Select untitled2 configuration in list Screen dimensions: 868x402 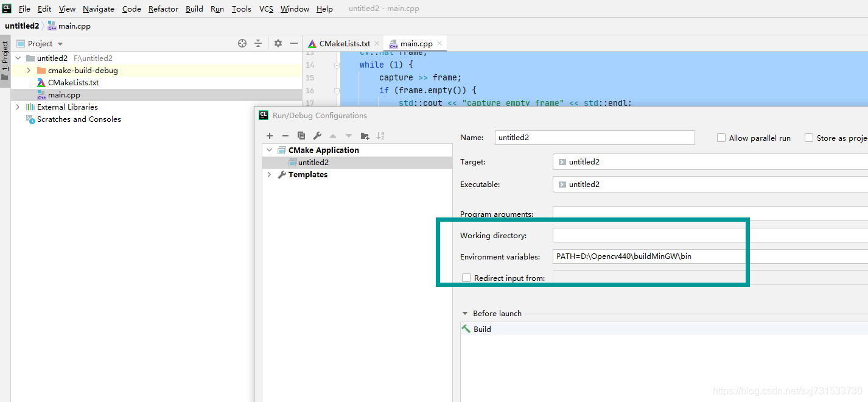(313, 163)
